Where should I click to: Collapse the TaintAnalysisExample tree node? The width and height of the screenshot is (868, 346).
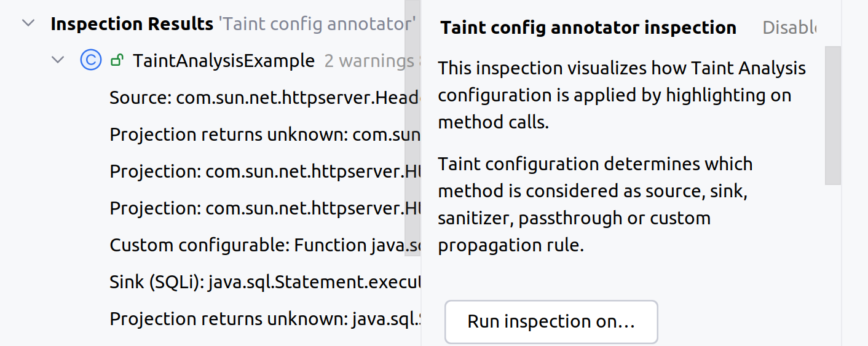(x=58, y=60)
